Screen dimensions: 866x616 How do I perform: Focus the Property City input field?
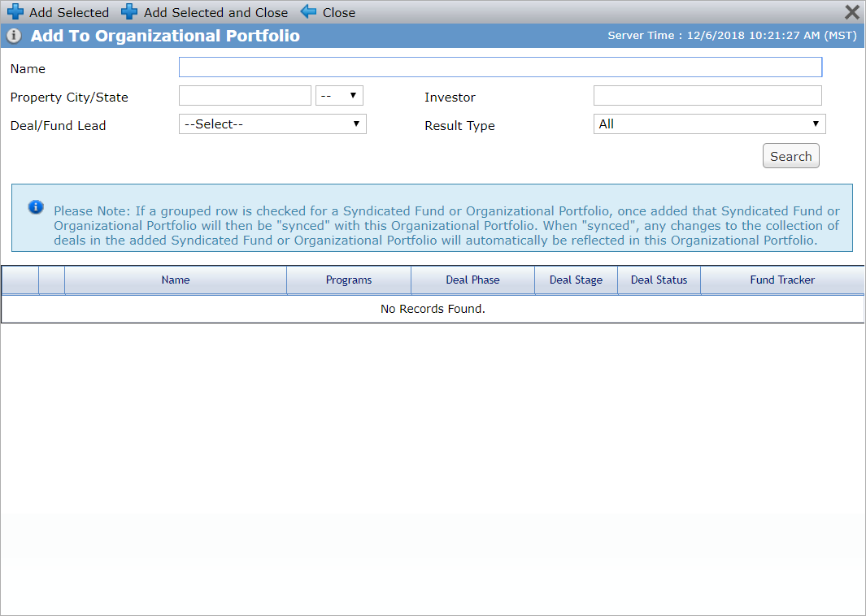(246, 96)
